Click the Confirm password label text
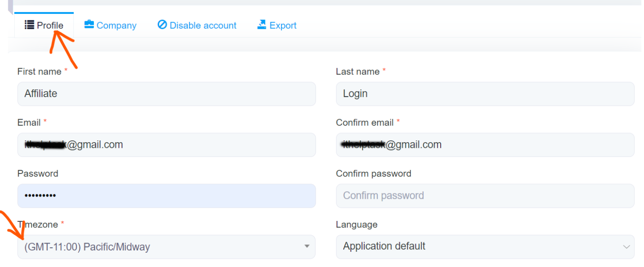 pyautogui.click(x=373, y=174)
